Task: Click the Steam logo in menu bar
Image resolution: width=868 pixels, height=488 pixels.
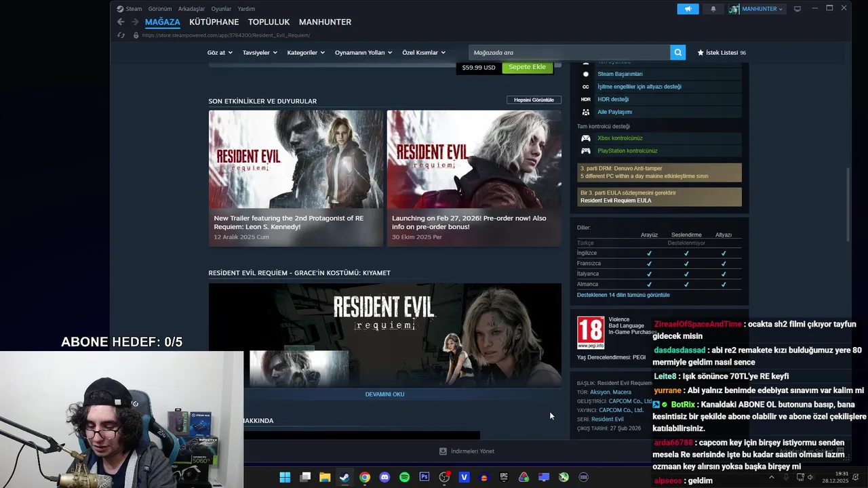Action: click(120, 9)
